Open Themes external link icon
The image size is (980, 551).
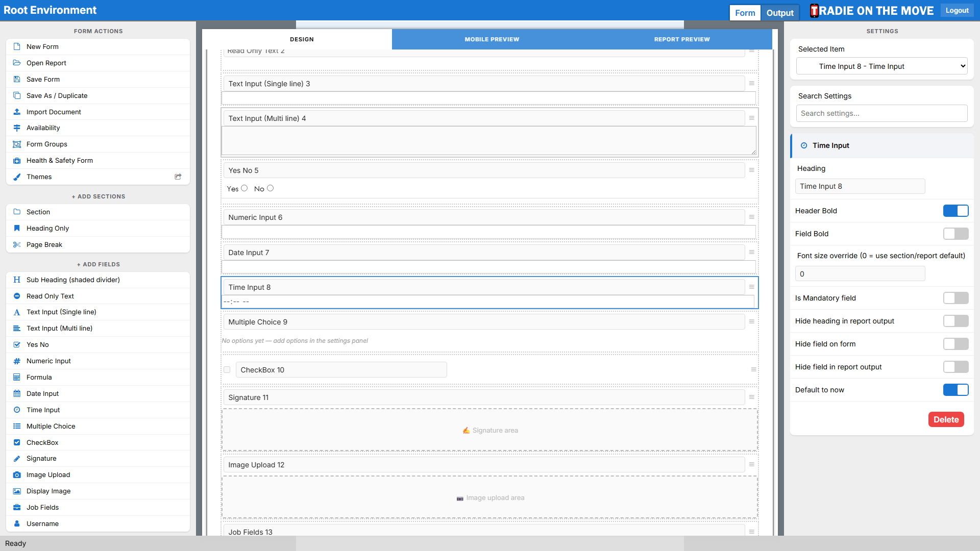(178, 177)
